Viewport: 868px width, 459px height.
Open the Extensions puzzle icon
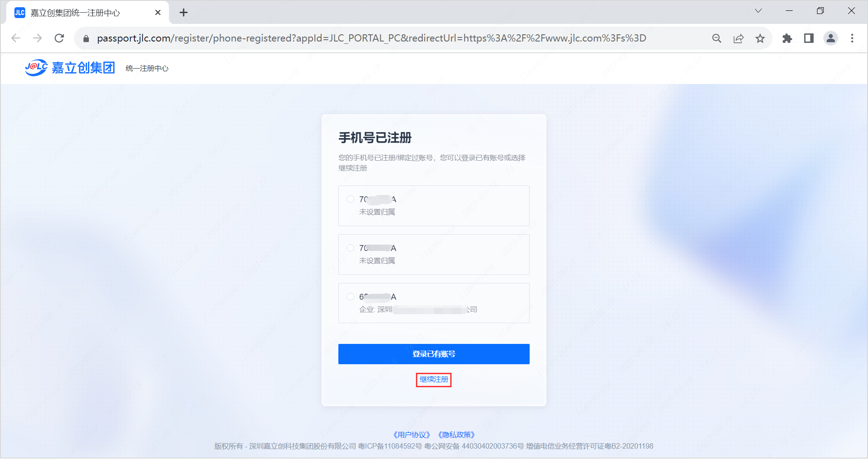pos(787,38)
